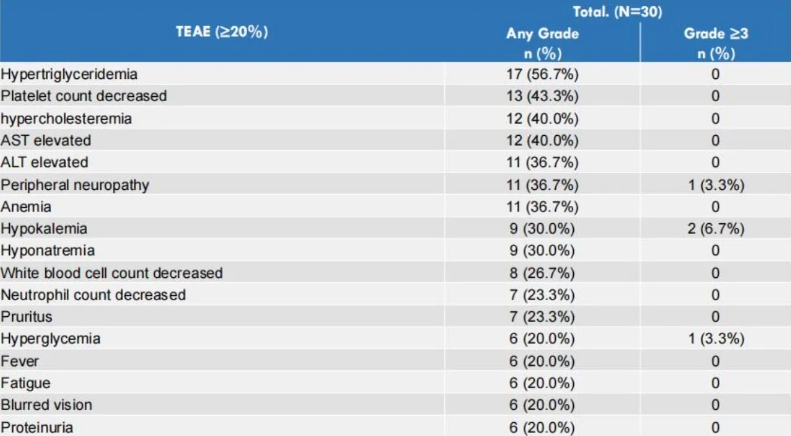Click the 17 (56.7%) cell
Image resolution: width=791 pixels, height=436 pixels.
tap(542, 74)
